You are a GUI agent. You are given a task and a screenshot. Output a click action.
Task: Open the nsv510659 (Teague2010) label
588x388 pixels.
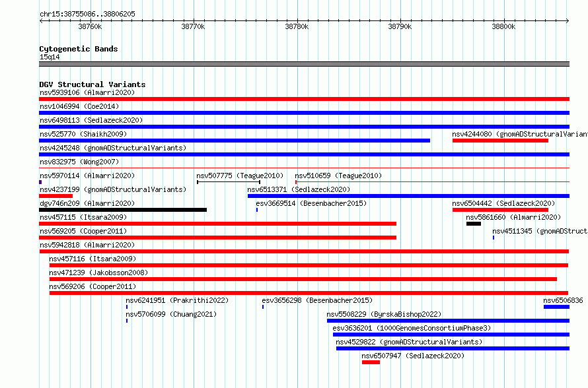click(x=338, y=176)
